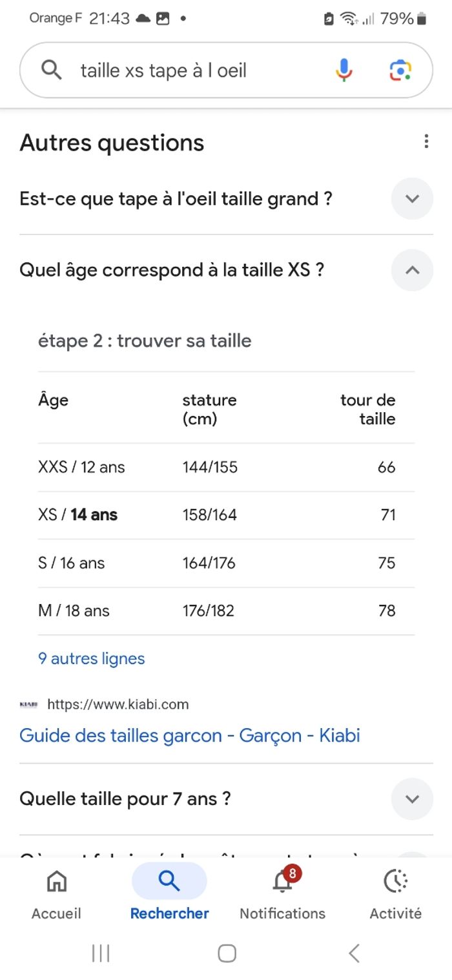Collapse 'Quel âge correspond à la taille XS ?'
Viewport: 452px width, 980px height.
[411, 270]
